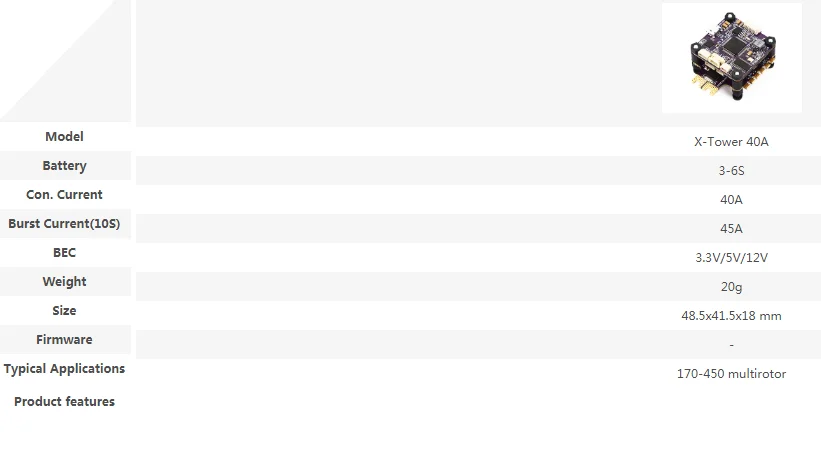Click the Battery row label
Viewport: 821px width, 460px height.
[x=64, y=166]
